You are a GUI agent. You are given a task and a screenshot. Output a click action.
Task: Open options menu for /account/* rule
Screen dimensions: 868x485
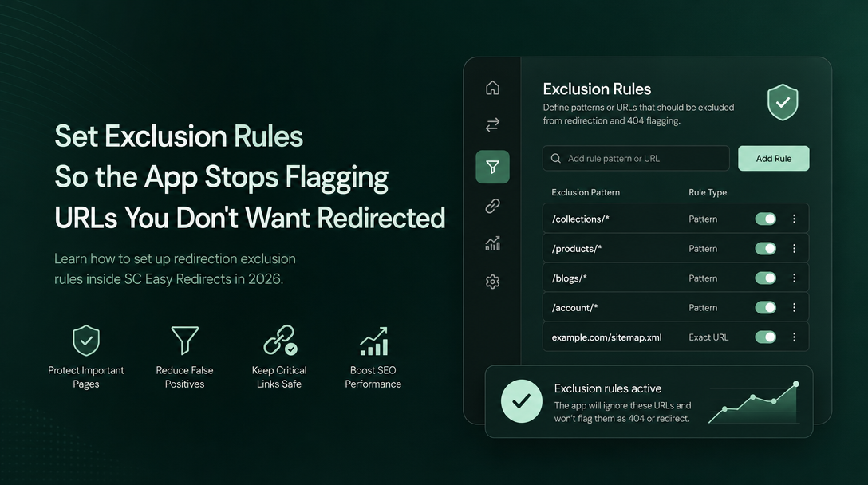(794, 307)
